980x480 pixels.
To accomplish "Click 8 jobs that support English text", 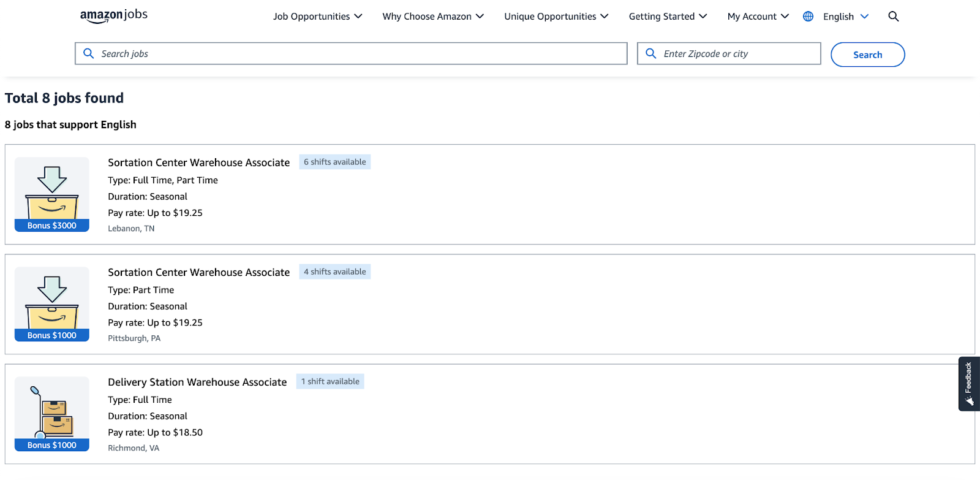I will click(70, 124).
